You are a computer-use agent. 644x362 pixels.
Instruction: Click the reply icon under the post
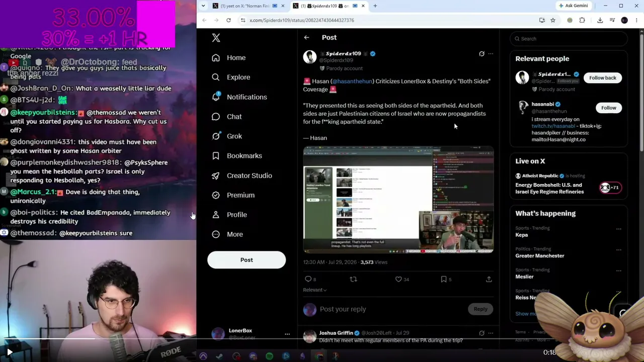click(x=308, y=279)
